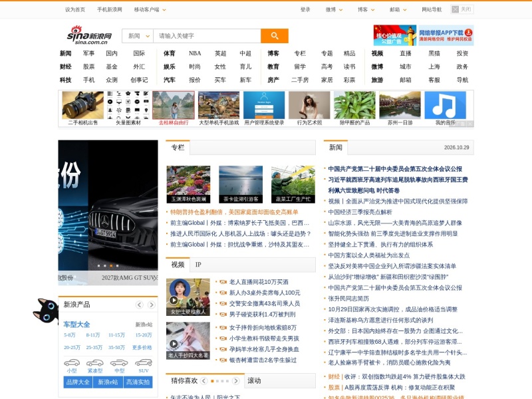Click video icon beside 小学生教科书级带走失男孩

click(223, 338)
